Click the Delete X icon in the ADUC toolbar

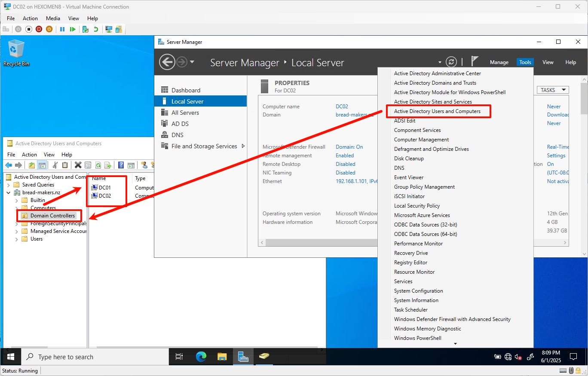(78, 165)
